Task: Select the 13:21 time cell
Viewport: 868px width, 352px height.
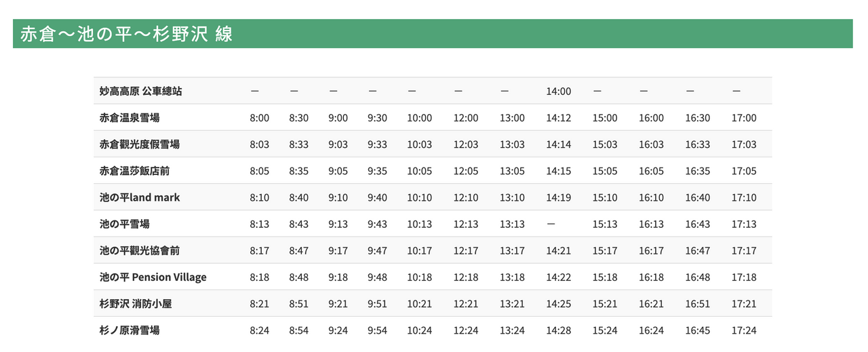Action: pyautogui.click(x=512, y=304)
